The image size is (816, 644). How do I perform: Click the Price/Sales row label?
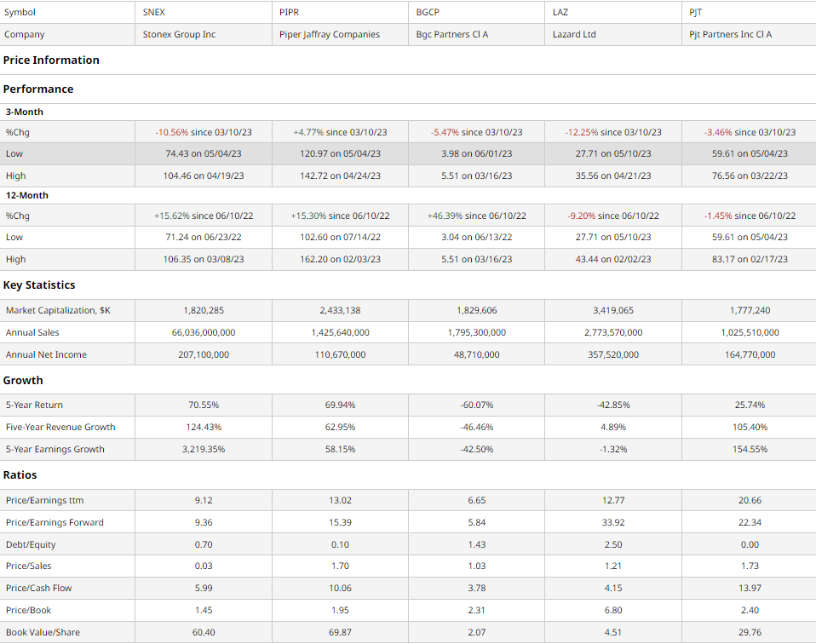tap(29, 566)
